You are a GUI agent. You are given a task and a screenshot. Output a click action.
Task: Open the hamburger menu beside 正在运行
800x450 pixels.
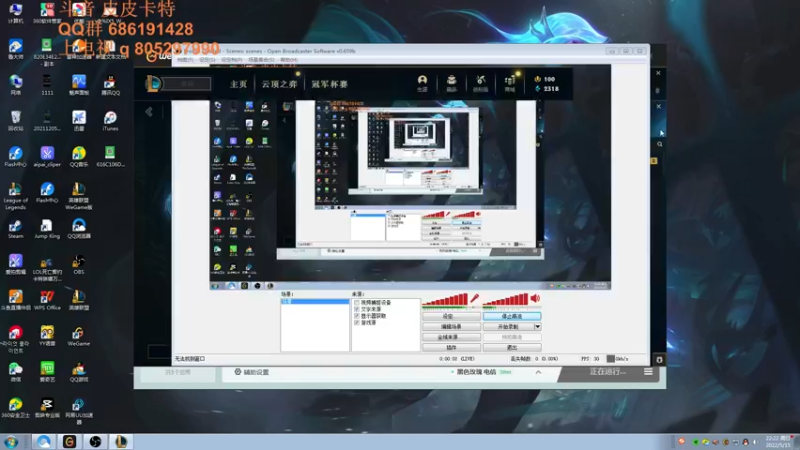click(648, 372)
